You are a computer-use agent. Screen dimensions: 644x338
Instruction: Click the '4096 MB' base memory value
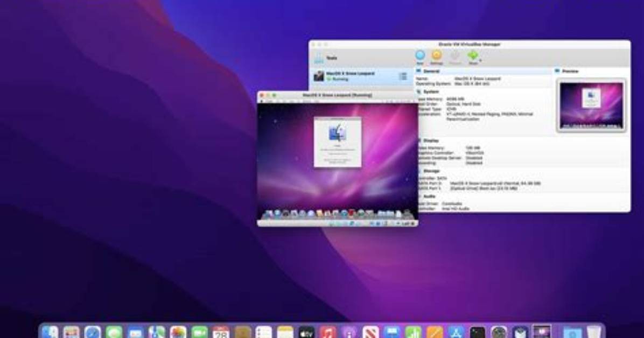tap(455, 99)
